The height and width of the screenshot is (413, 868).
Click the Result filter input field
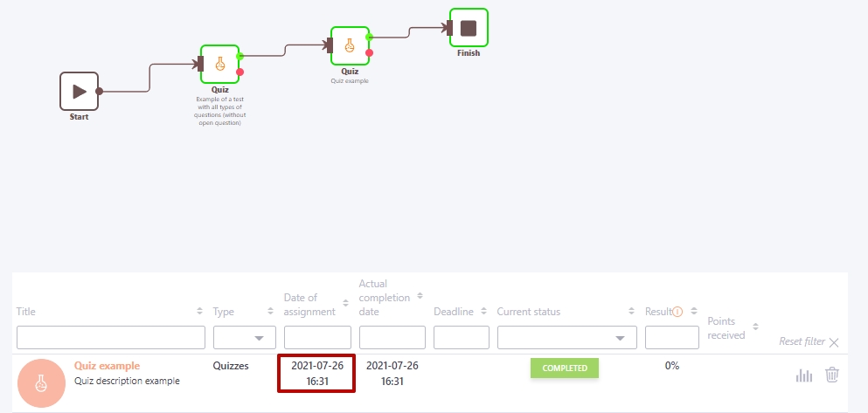point(670,338)
